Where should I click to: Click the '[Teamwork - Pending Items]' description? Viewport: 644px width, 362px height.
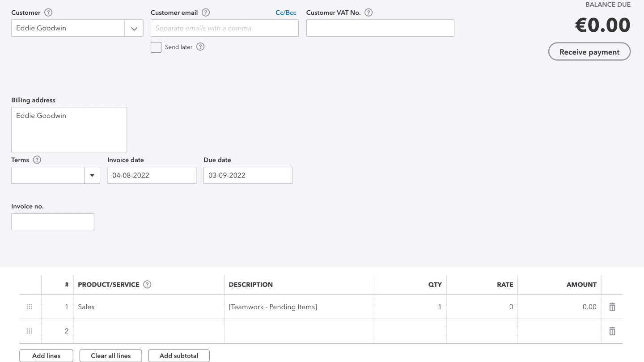tap(273, 307)
